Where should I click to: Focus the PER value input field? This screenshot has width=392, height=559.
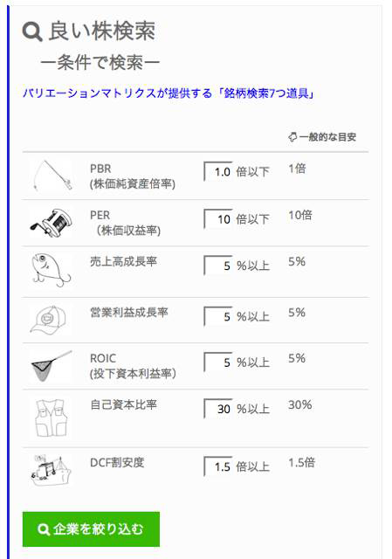pos(218,219)
